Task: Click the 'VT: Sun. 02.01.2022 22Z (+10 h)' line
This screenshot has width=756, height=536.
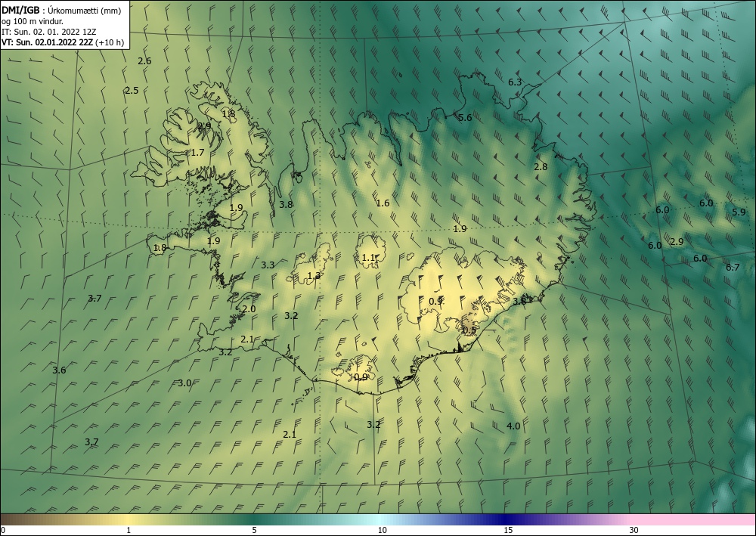Action: (63, 42)
